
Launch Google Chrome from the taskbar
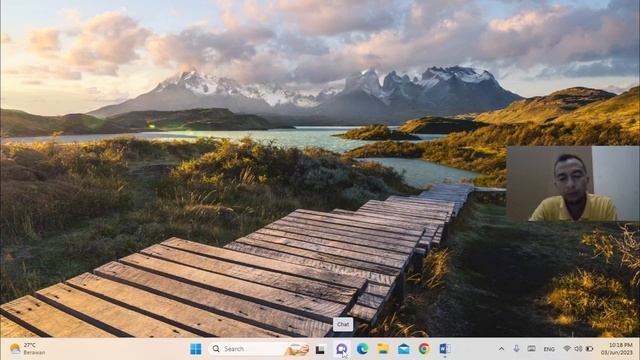click(424, 349)
